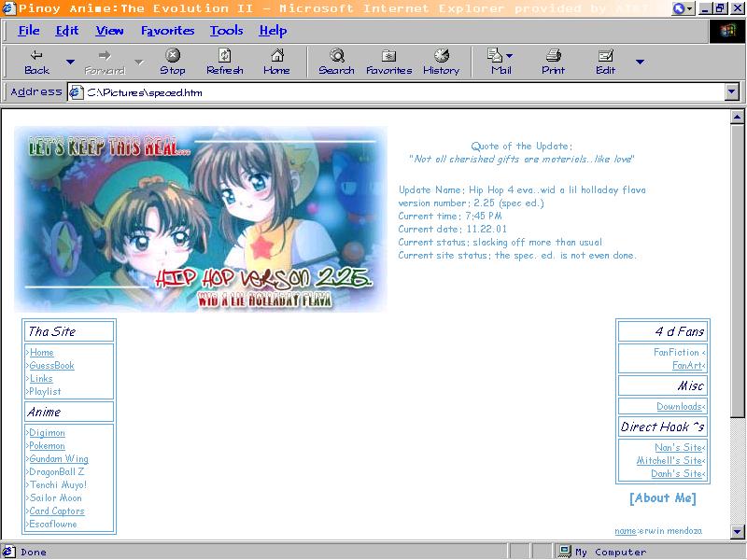Open the Home link under Tha Site
Screen dimensions: 747x560
41,353
